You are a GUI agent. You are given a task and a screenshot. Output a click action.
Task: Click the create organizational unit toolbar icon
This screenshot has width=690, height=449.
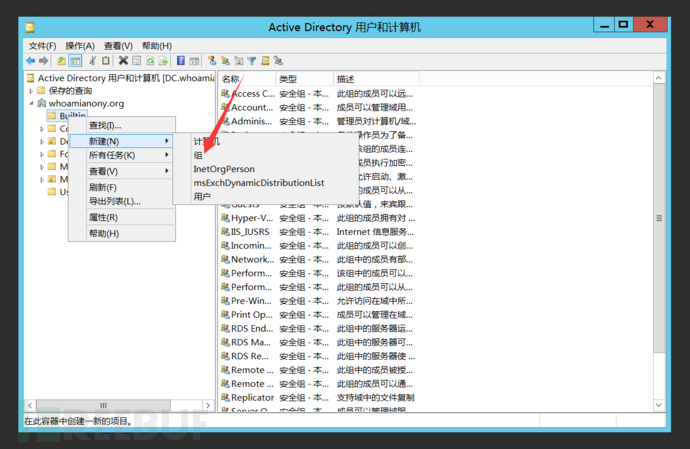click(x=239, y=61)
